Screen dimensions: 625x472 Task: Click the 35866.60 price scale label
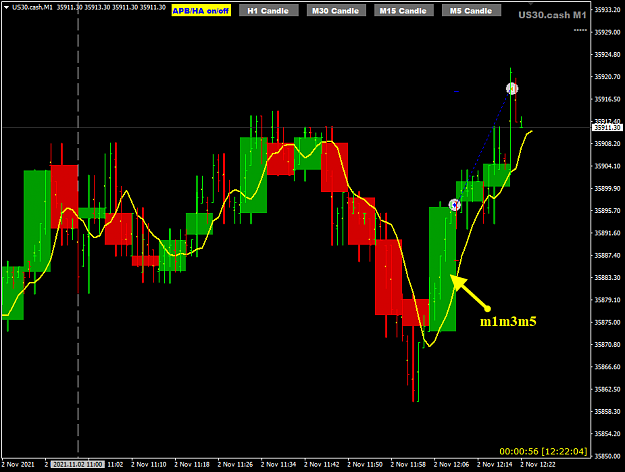tap(607, 367)
